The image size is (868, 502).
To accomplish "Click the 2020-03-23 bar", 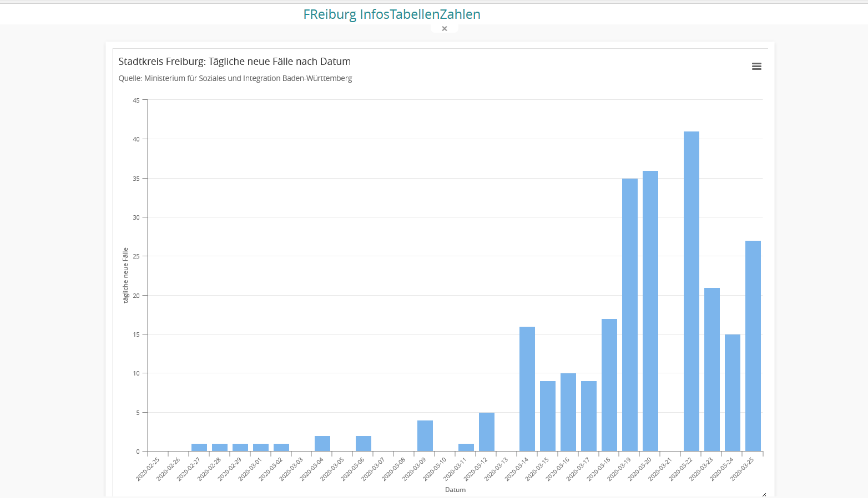I will coord(711,369).
